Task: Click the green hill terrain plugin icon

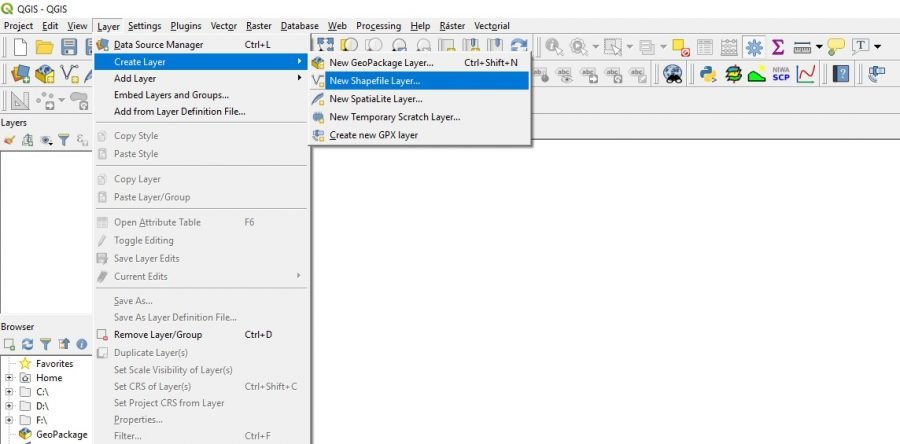Action: click(x=757, y=73)
